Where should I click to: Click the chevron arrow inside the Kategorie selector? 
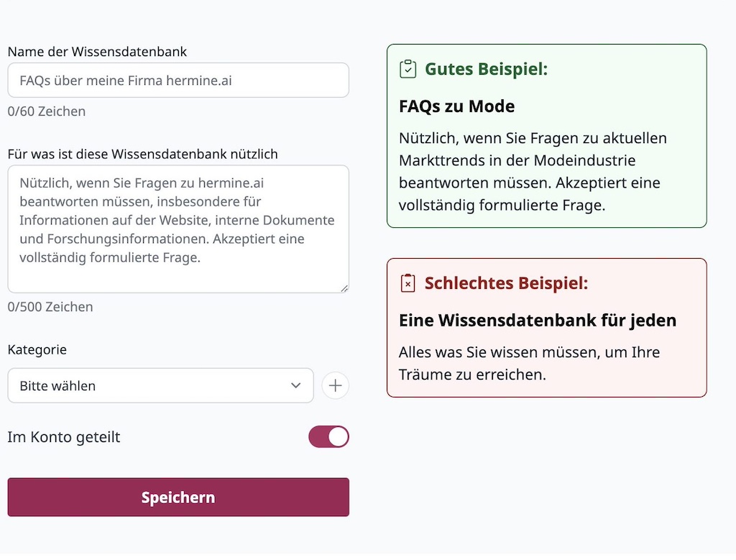(x=295, y=386)
